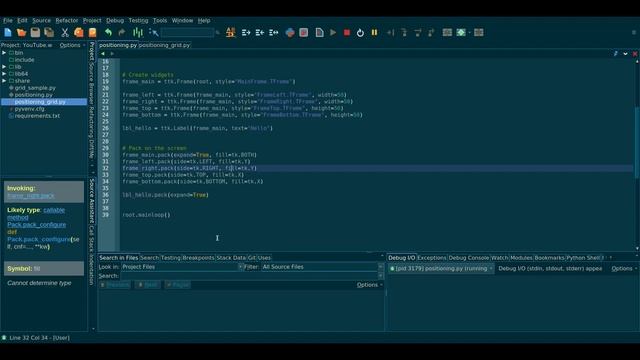
Task: Open the Project panel Options dropdown
Action: (x=72, y=45)
